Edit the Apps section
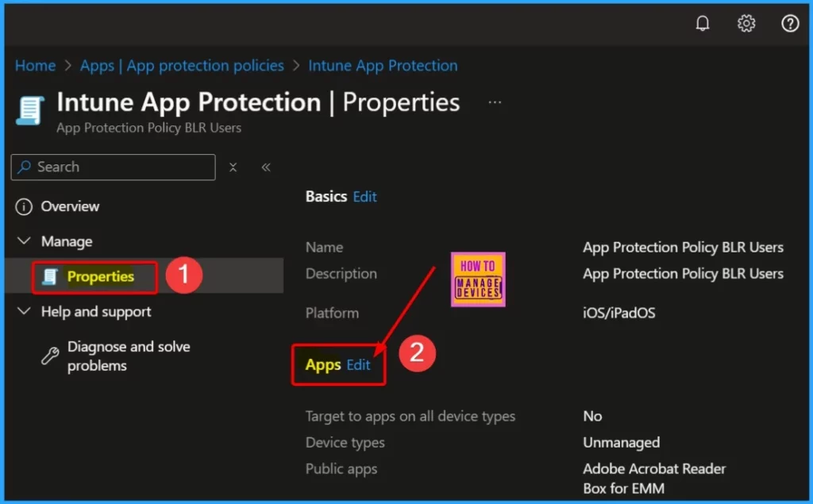The width and height of the screenshot is (813, 504). (358, 364)
